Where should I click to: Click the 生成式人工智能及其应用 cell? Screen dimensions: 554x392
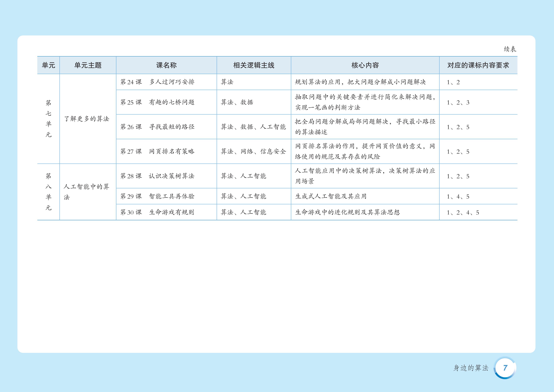(x=331, y=196)
